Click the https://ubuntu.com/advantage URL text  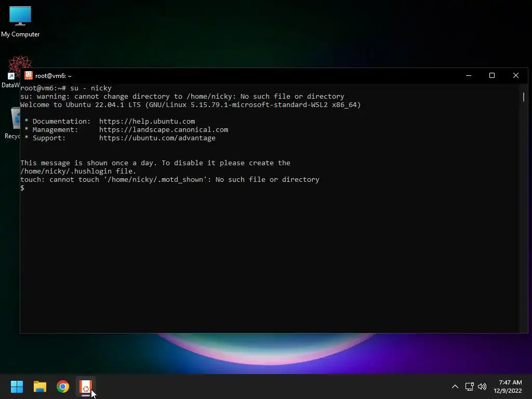click(157, 138)
